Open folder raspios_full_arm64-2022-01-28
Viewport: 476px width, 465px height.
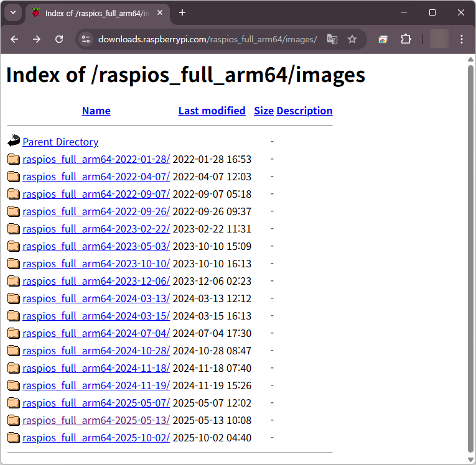(x=96, y=159)
